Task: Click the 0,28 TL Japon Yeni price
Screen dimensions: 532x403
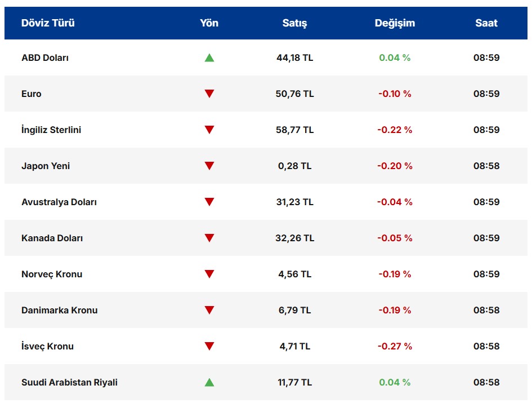Action: pos(294,166)
